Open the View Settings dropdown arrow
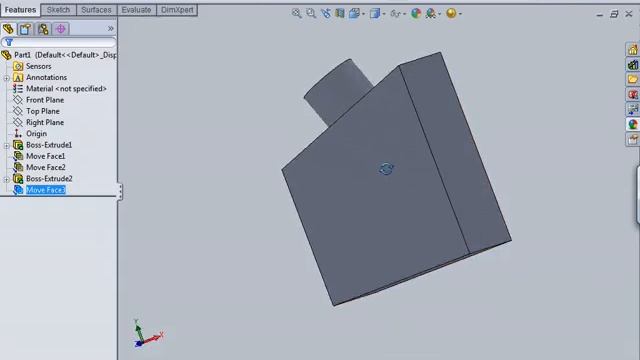Image resolution: width=640 pixels, height=360 pixels. pos(460,14)
